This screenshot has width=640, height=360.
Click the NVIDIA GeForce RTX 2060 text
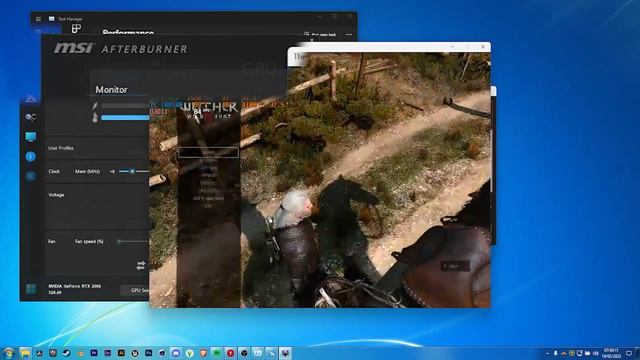pos(75,286)
